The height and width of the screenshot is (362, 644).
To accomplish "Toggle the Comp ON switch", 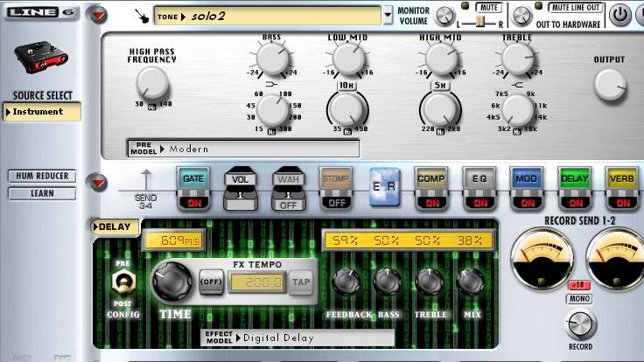I will coord(432,203).
